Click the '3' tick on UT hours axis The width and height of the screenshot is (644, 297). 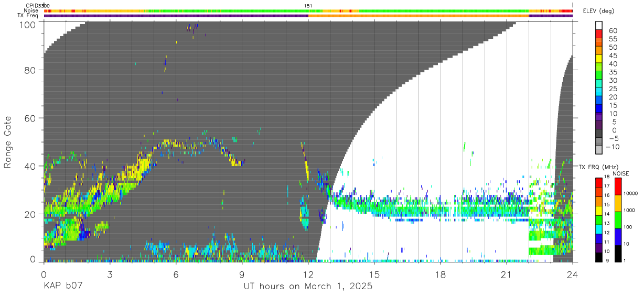[110, 274]
